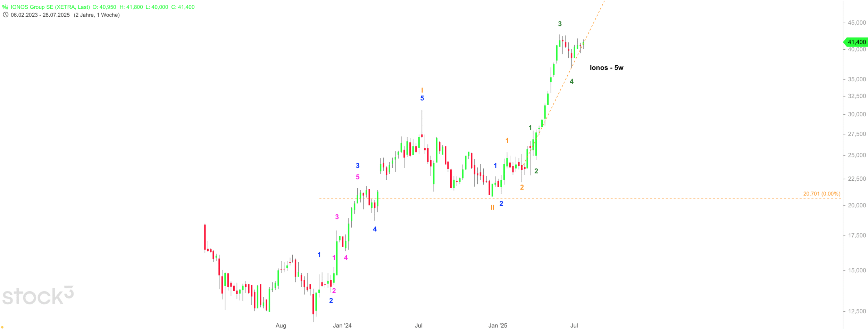Click the blue wave 5 label under orange I
Screen dimensions: 868x329
(422, 98)
